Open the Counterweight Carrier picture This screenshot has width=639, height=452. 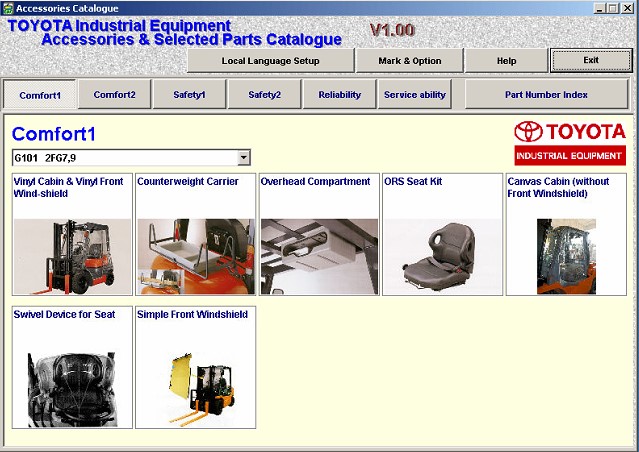(x=196, y=256)
